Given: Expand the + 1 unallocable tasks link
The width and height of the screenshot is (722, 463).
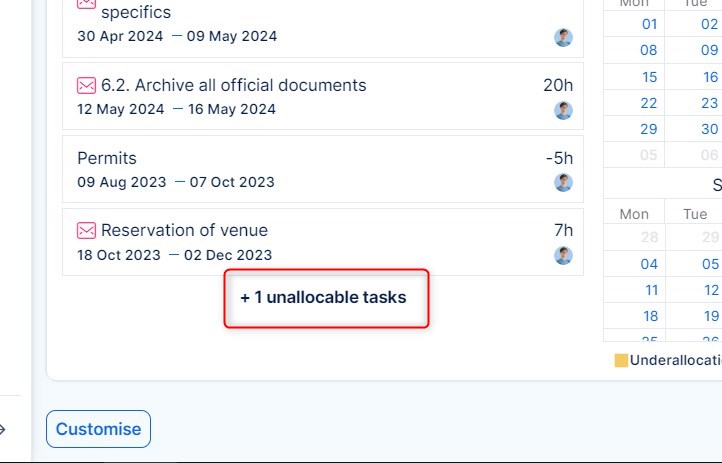Looking at the screenshot, I should tap(324, 298).
